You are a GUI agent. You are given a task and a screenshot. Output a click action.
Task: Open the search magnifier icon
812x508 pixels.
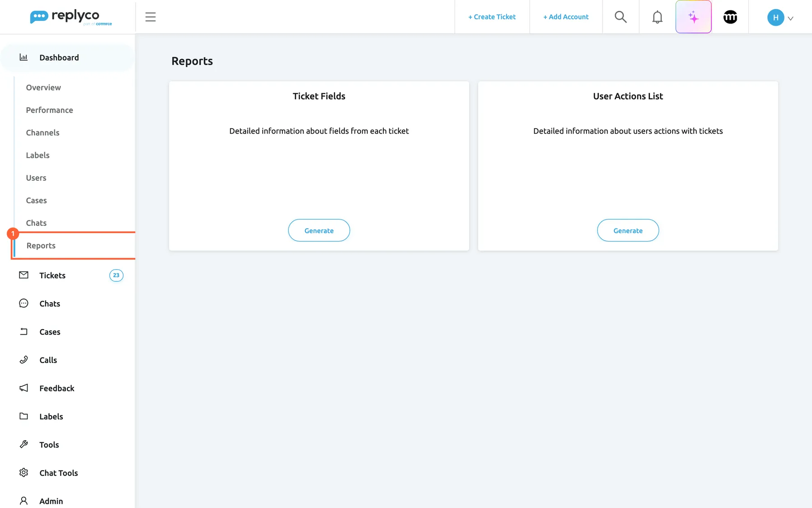(621, 17)
